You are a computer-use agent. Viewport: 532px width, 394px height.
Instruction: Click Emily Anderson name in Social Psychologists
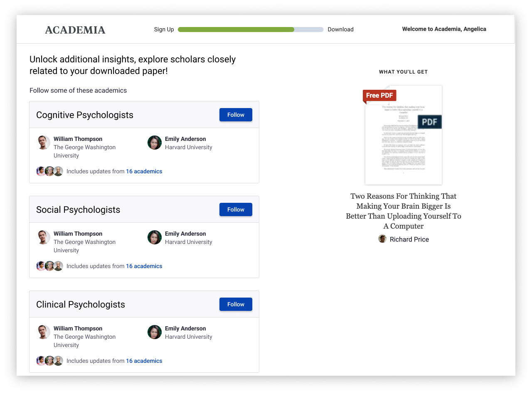[x=185, y=234]
